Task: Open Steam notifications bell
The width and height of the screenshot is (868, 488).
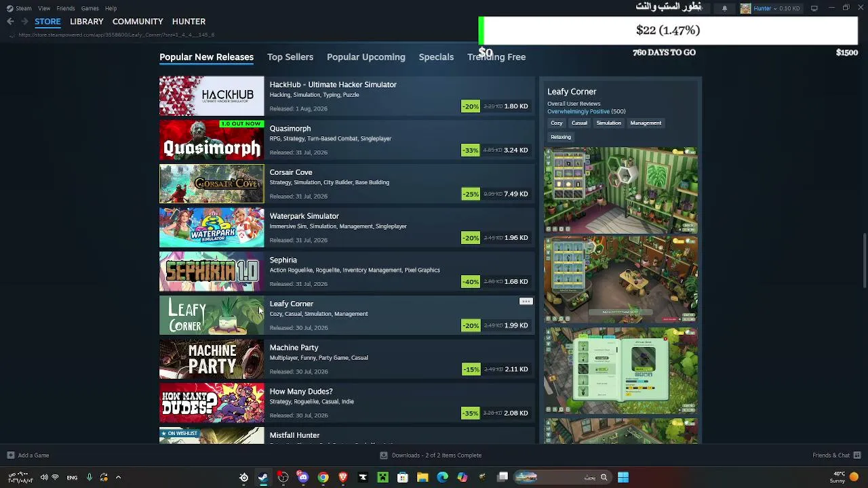Action: click(724, 8)
